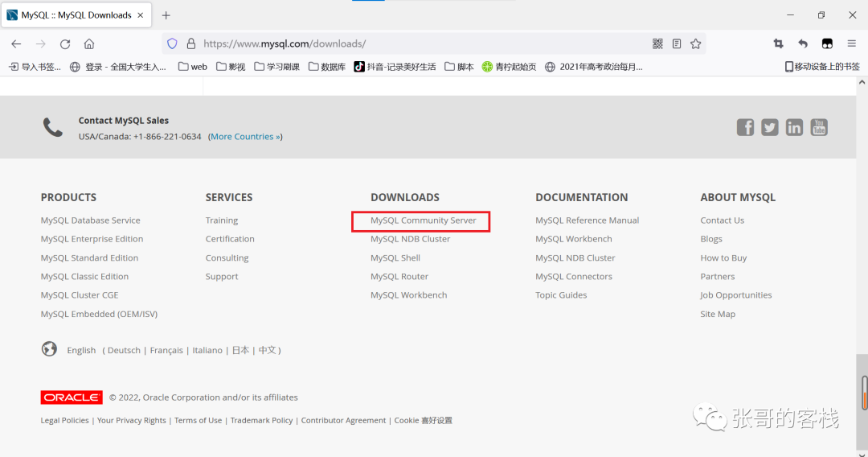Open MySQL NDB Cluster under Downloads
Image resolution: width=868 pixels, height=457 pixels.
tap(410, 239)
